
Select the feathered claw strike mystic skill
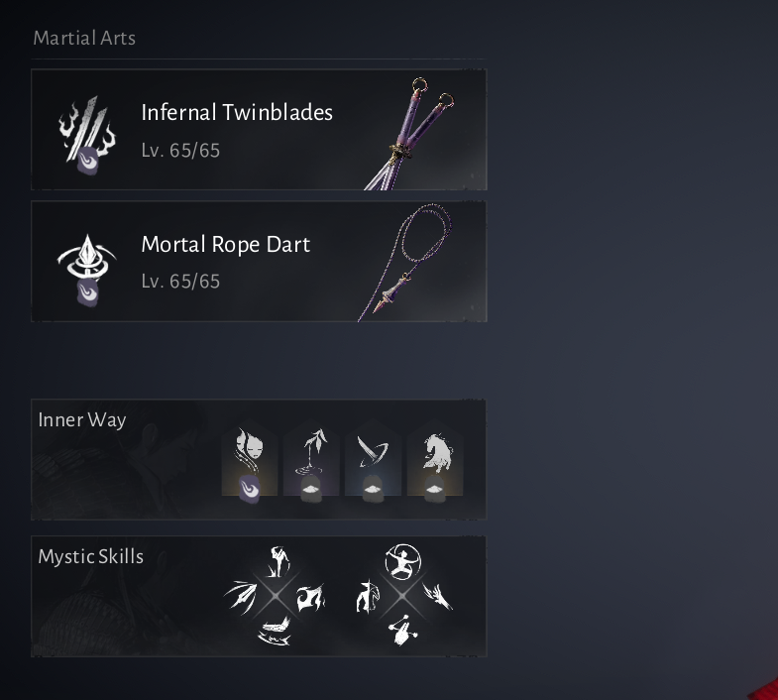pos(438,596)
